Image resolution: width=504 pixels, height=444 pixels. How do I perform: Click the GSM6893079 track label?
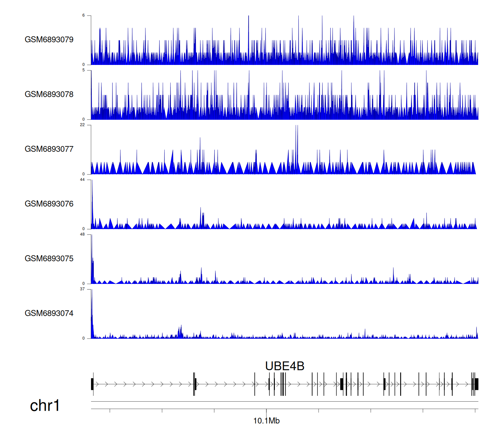(49, 40)
